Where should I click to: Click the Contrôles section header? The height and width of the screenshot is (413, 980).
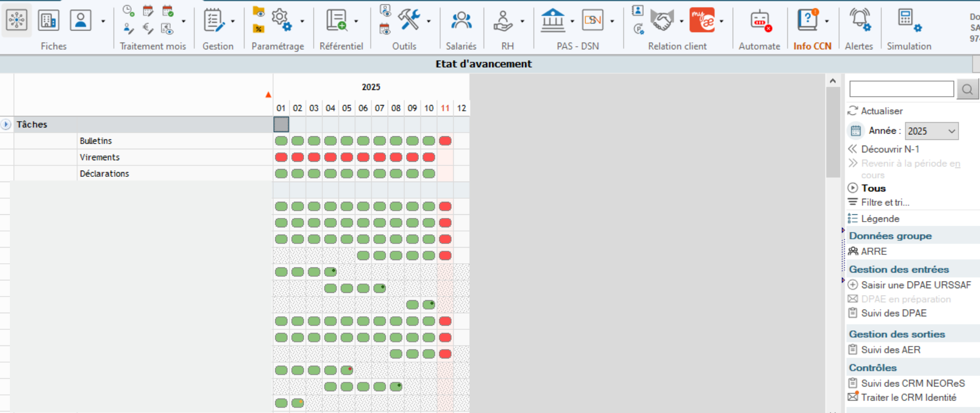[x=873, y=368]
